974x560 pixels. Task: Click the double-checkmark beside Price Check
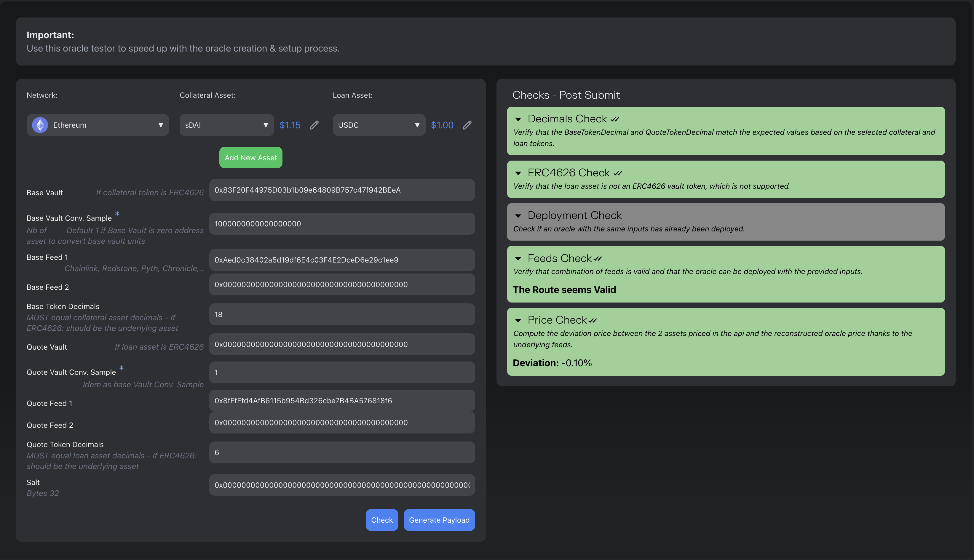(593, 320)
